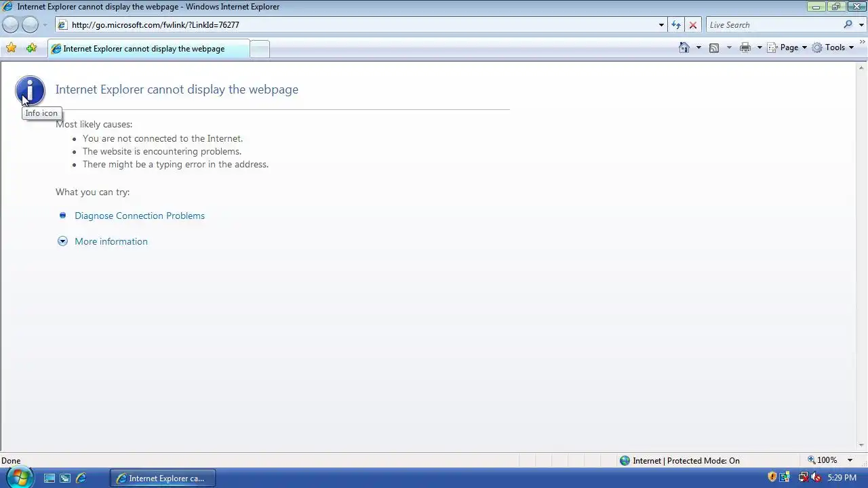Click the Forward navigation button

(31, 25)
